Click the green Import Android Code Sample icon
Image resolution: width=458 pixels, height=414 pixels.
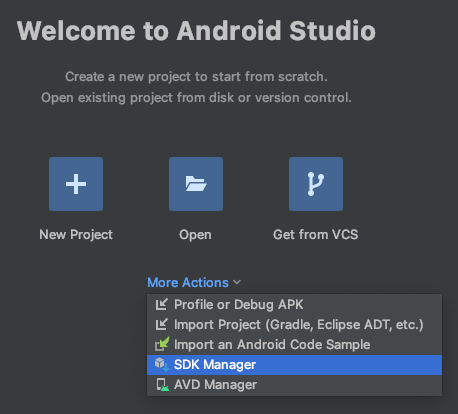click(x=162, y=344)
